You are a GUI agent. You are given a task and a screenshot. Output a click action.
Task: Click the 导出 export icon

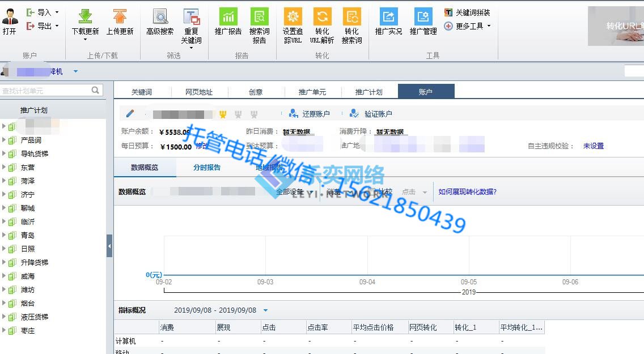31,26
